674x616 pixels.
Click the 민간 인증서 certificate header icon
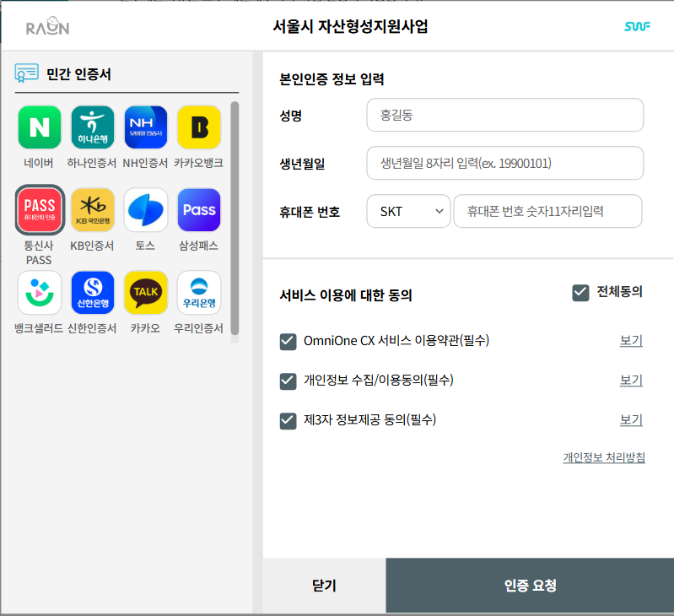pos(27,73)
